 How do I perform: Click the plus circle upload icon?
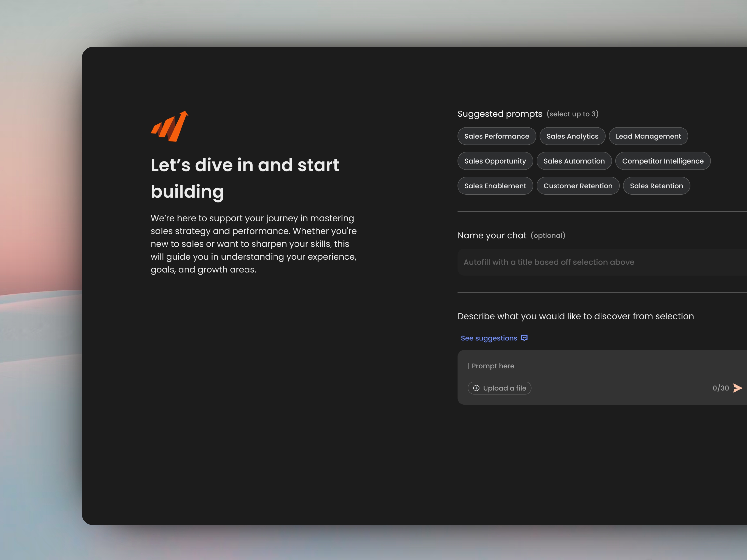coord(476,388)
